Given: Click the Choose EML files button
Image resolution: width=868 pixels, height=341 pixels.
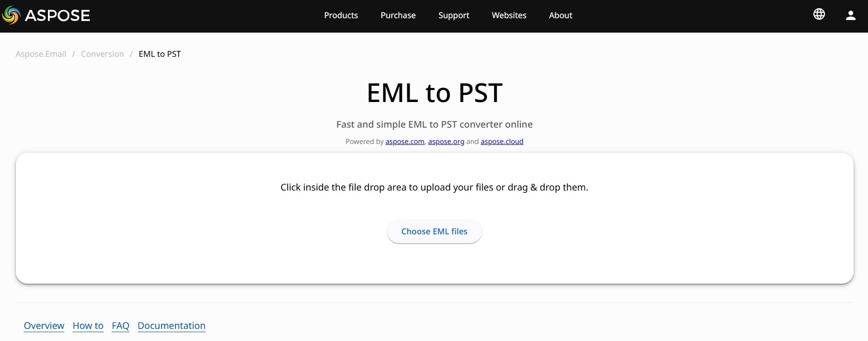Looking at the screenshot, I should click(434, 232).
